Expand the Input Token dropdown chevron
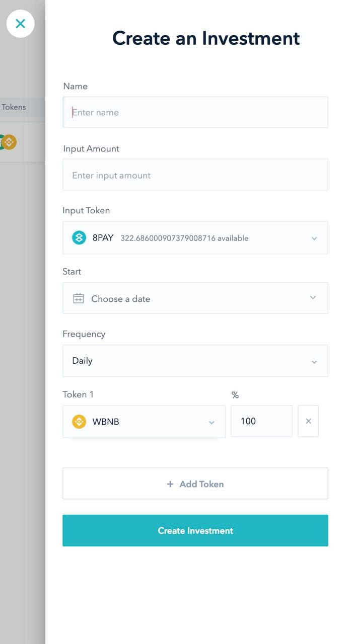Image resolution: width=352 pixels, height=644 pixels. coord(314,238)
